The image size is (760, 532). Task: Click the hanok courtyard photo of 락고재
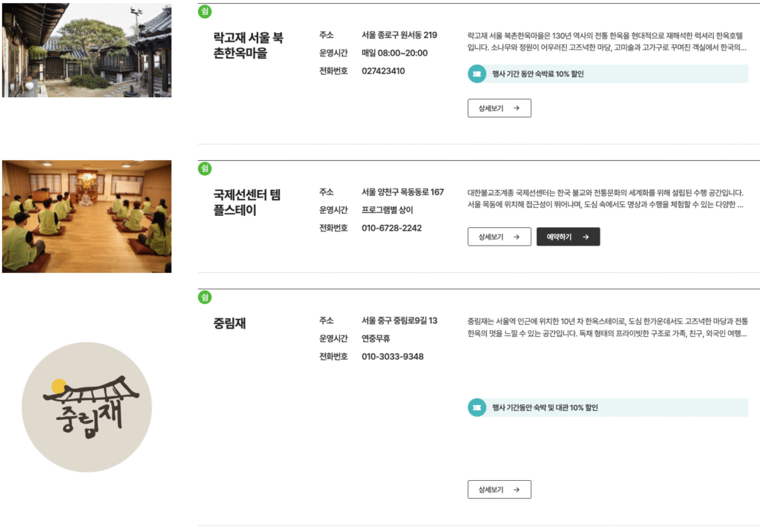click(x=86, y=50)
